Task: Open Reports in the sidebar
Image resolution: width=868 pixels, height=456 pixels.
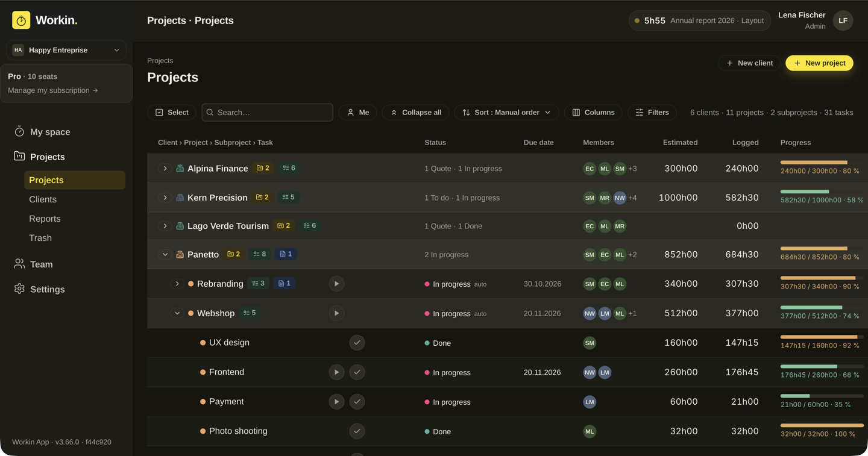Action: point(45,219)
